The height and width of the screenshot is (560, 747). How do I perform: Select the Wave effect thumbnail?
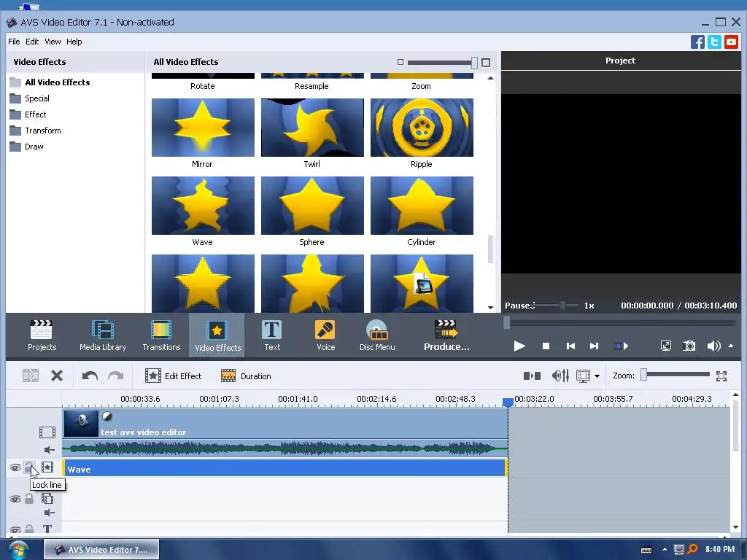pos(203,206)
